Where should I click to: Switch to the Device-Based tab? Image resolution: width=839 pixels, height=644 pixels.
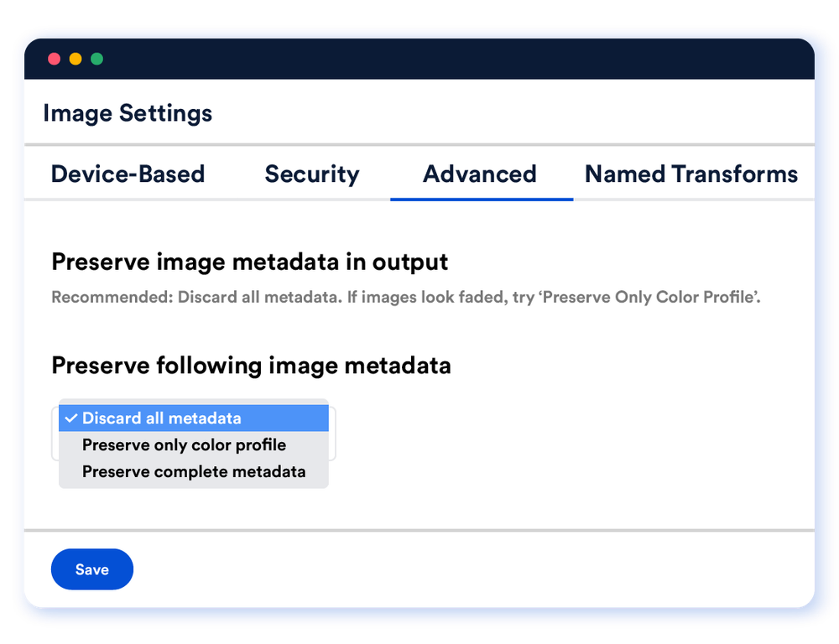tap(128, 174)
